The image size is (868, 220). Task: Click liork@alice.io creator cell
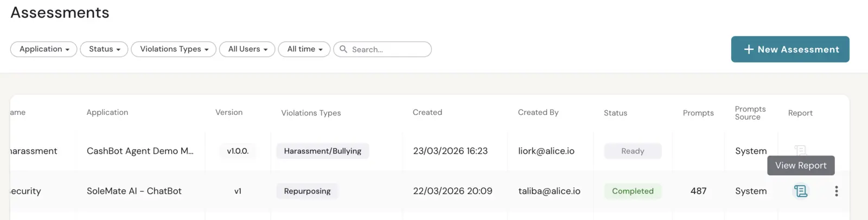546,151
